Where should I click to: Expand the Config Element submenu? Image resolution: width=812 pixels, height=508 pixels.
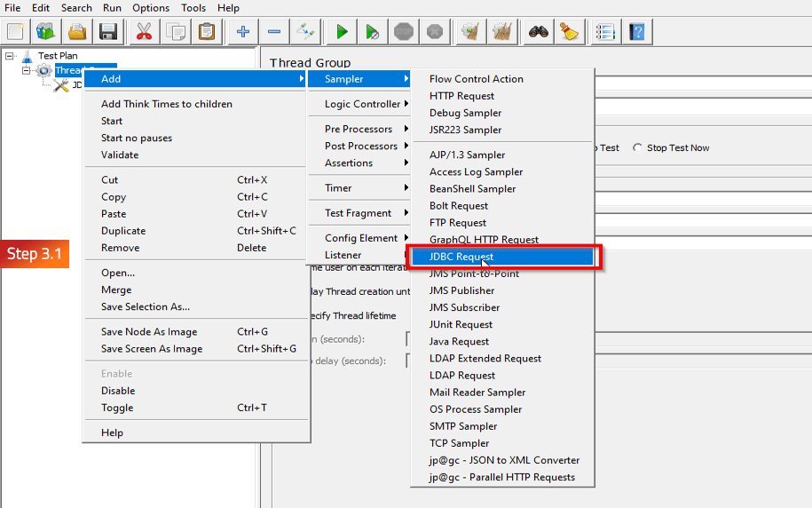pos(359,238)
